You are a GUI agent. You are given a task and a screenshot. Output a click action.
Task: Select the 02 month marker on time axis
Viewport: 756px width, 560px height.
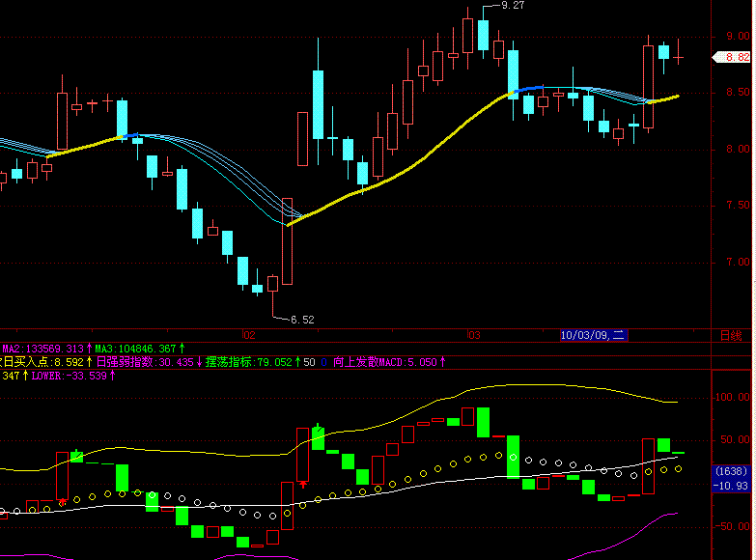[249, 335]
